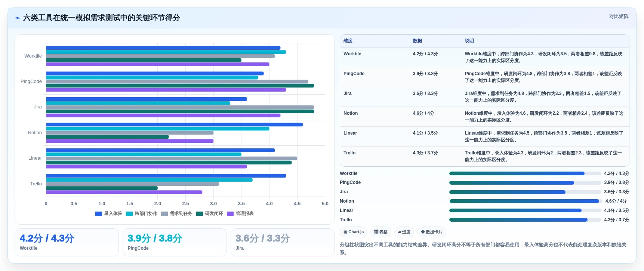Viewport: 644px width, 271px height.
Task: Click the blue icon before the page title
Action: (x=17, y=18)
